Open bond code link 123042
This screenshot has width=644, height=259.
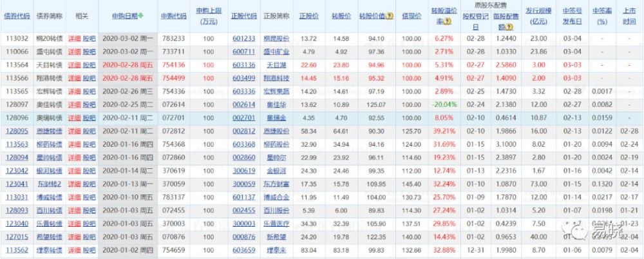point(17,171)
